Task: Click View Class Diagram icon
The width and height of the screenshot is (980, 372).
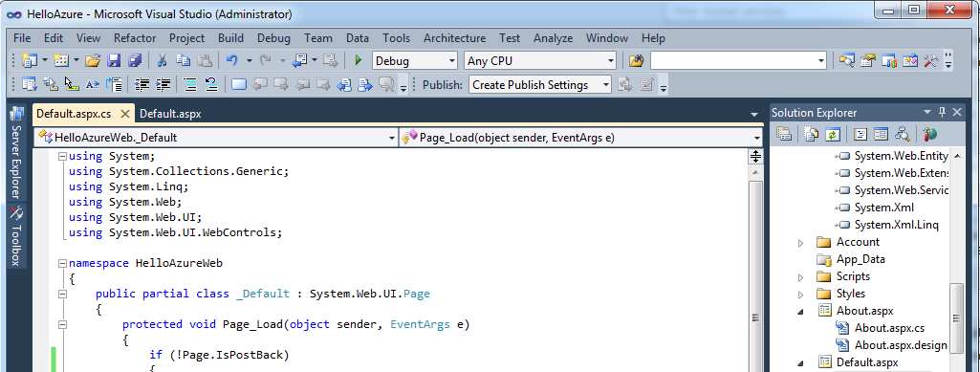Action: click(902, 134)
